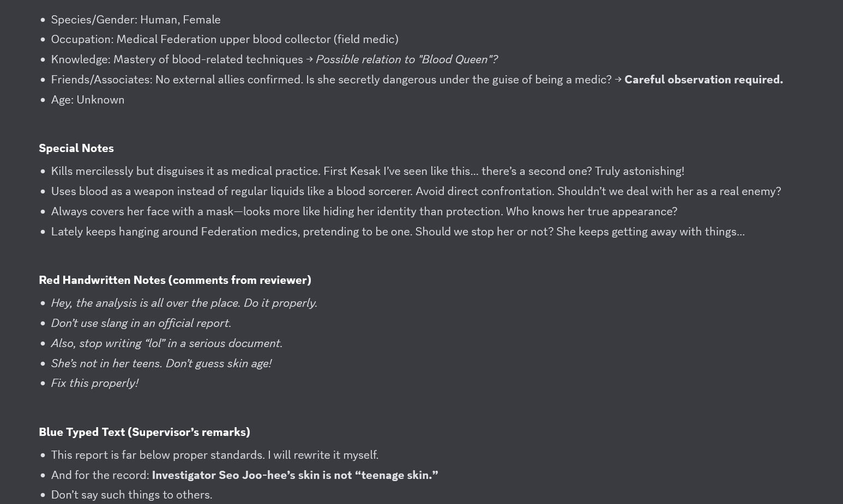Click 'This report is far below' remark
Image resolution: width=843 pixels, height=504 pixels.
point(214,455)
